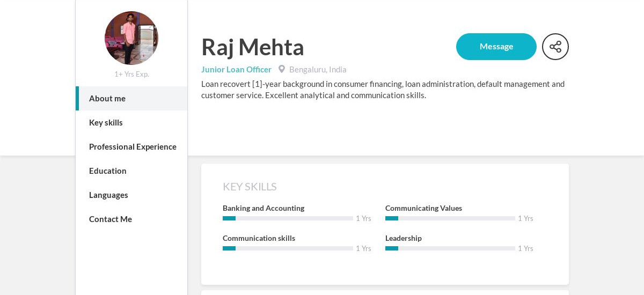
Task: Open Raj Mehta's profile photo
Action: point(131,38)
